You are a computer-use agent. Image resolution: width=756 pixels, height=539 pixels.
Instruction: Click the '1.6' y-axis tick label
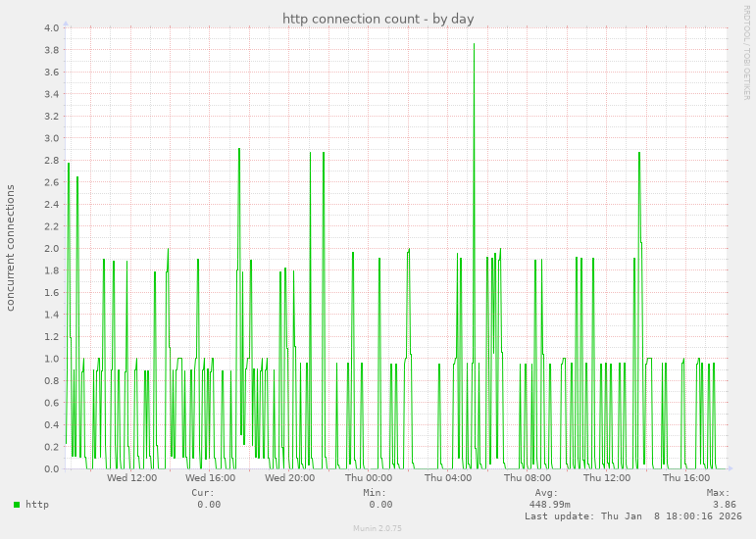pos(52,293)
